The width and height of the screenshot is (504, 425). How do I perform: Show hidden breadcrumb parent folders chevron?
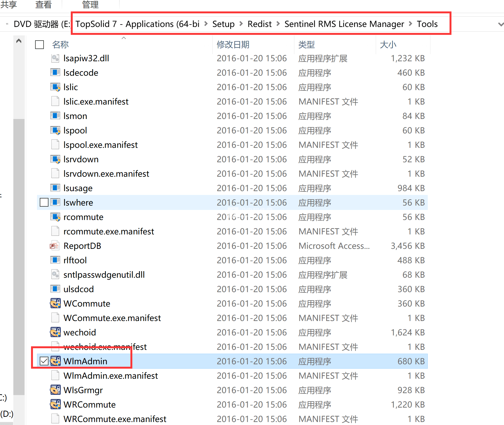[7, 24]
